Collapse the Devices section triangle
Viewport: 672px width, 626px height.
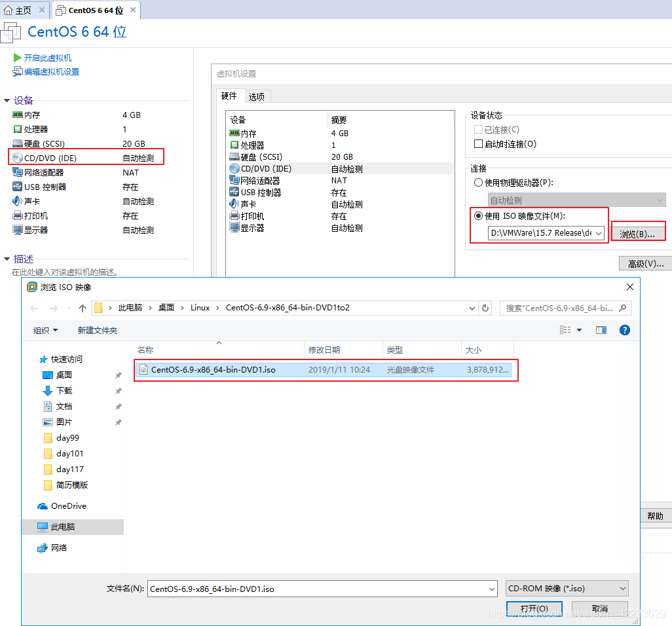click(7, 100)
